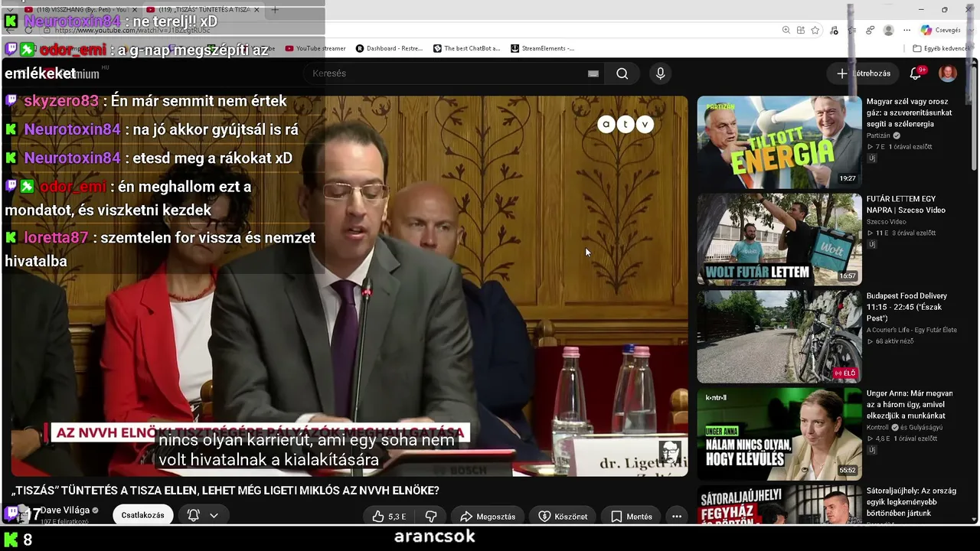Open YouTube notifications bell
The height and width of the screenshot is (551, 980).
(x=915, y=73)
